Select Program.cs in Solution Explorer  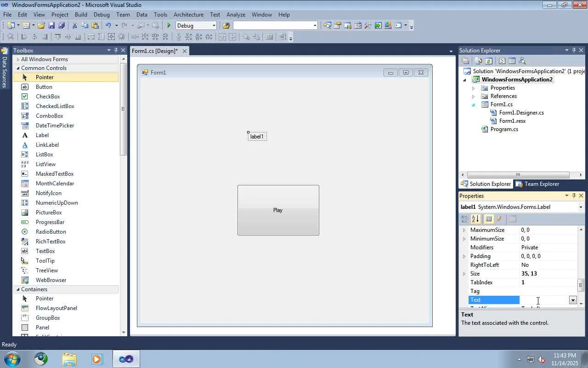click(x=504, y=129)
